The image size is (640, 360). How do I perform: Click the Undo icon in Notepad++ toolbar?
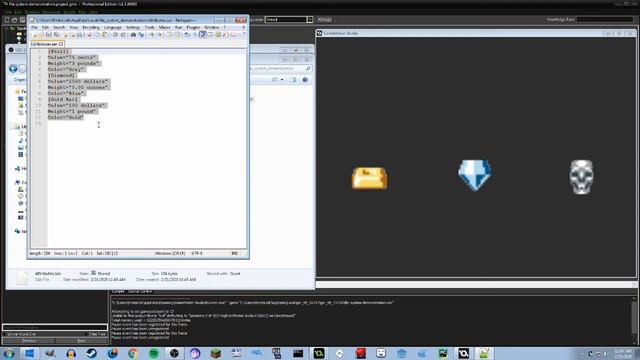pos(116,35)
